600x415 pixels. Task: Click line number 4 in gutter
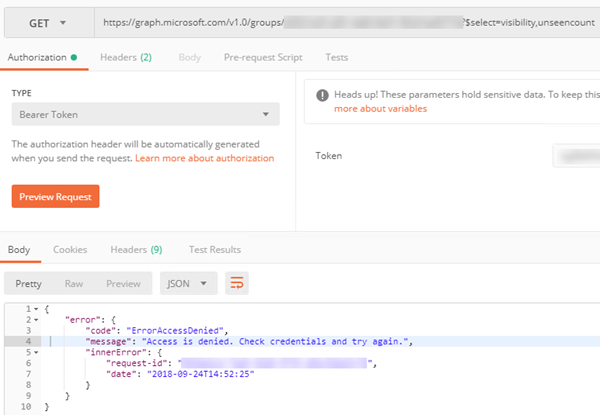pos(28,341)
